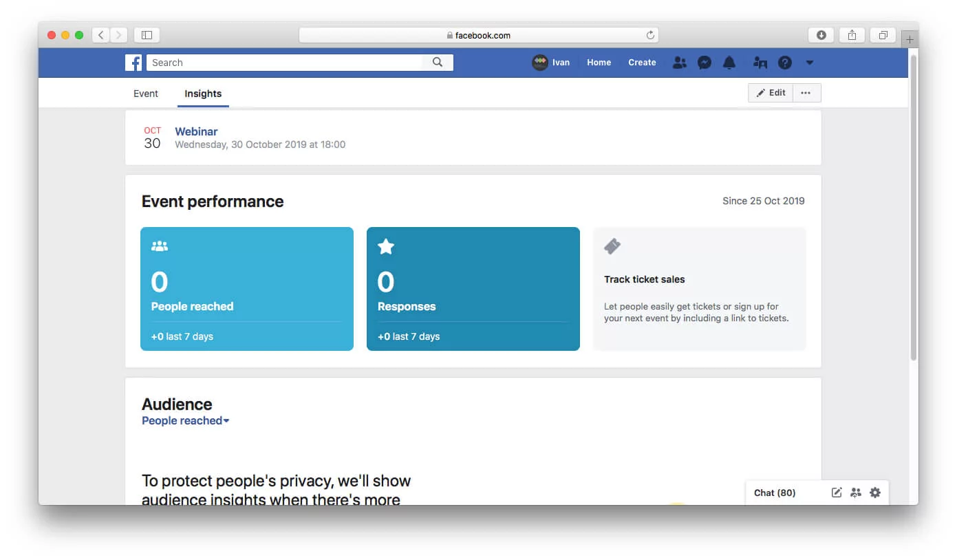Click the Pages shortcut icon in navbar
957x560 pixels.
pos(760,62)
